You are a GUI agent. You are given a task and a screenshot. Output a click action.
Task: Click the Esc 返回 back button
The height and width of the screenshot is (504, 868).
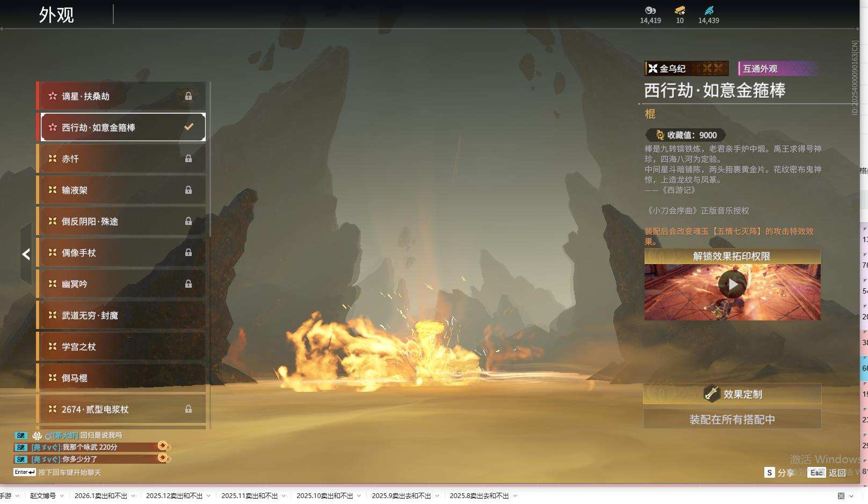pyautogui.click(x=827, y=472)
